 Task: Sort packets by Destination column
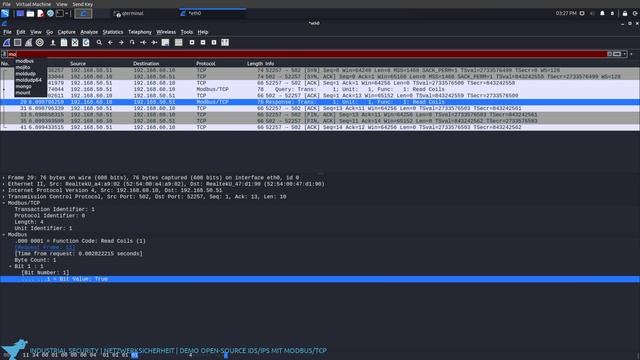(146, 64)
